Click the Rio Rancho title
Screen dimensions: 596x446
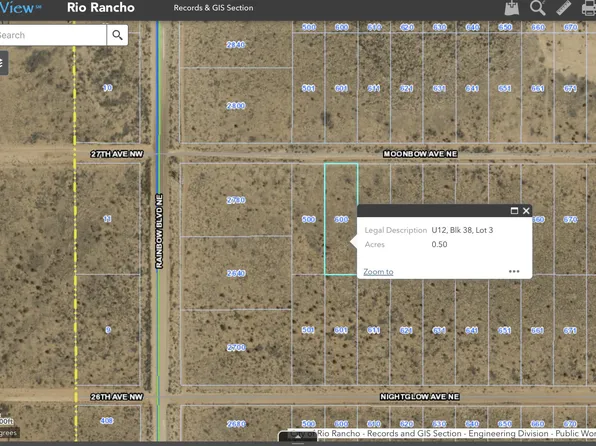[101, 8]
